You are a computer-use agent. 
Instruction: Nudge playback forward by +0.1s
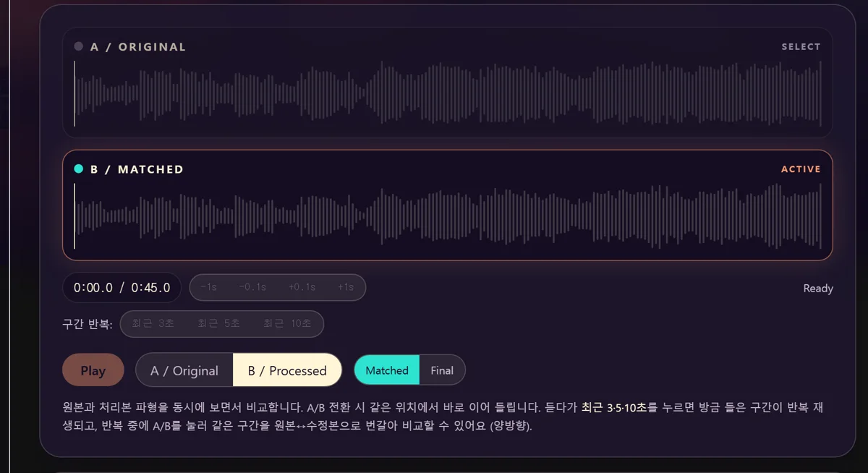(302, 287)
